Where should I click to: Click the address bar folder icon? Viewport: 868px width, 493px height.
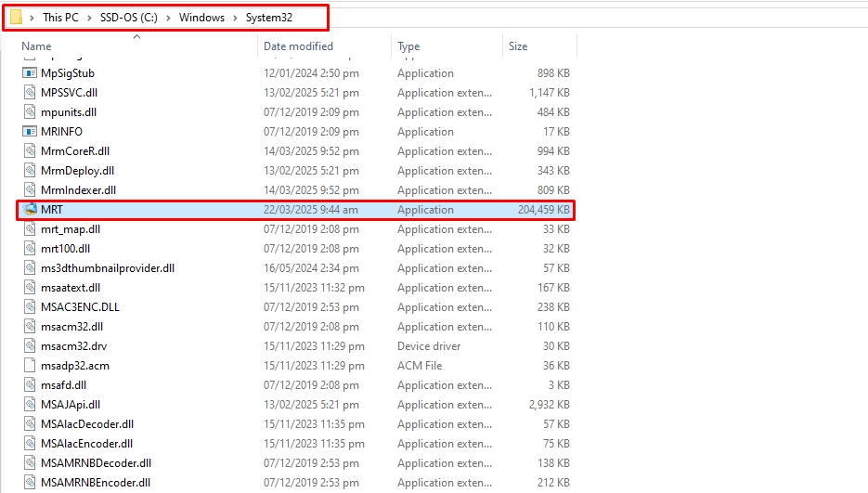pos(16,17)
